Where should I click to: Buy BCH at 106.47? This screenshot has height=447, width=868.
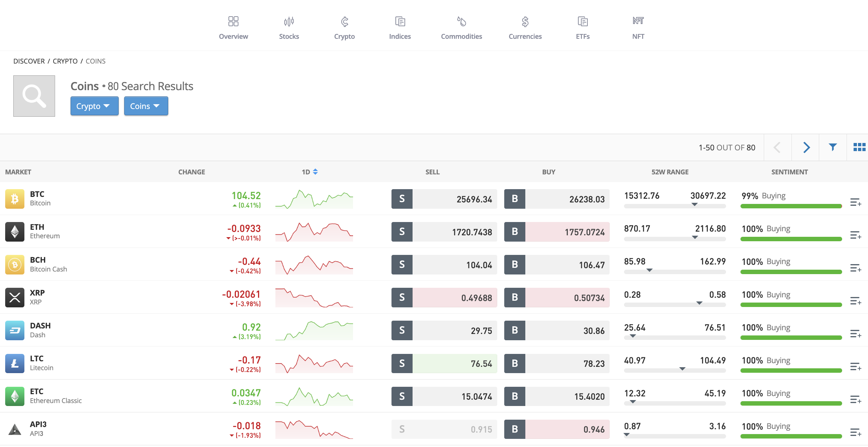tap(557, 265)
